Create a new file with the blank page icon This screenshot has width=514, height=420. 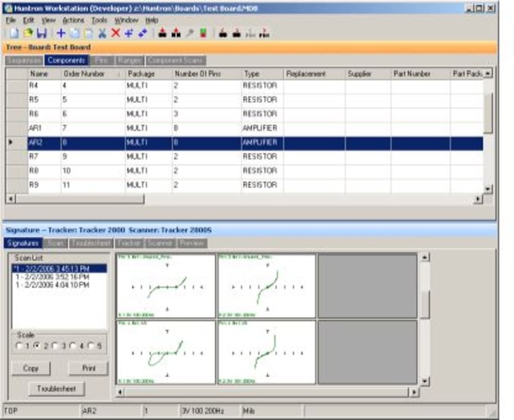[14, 33]
